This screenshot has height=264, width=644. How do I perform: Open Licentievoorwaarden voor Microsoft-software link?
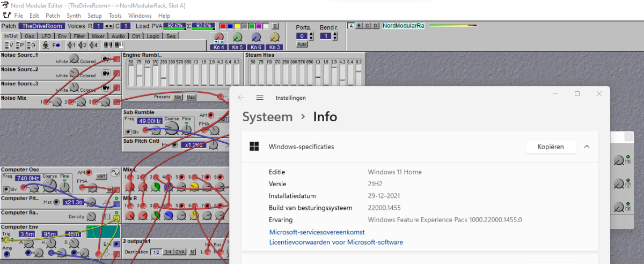pyautogui.click(x=336, y=242)
